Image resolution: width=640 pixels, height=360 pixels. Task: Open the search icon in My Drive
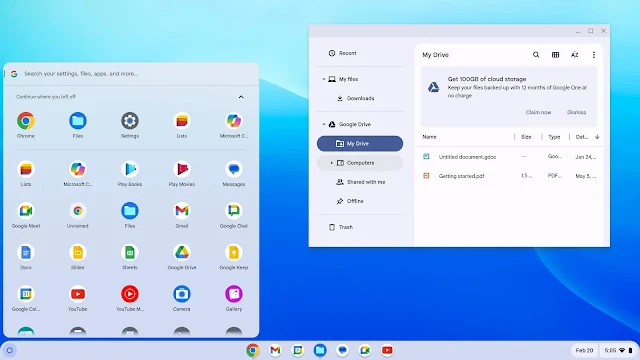pos(536,55)
